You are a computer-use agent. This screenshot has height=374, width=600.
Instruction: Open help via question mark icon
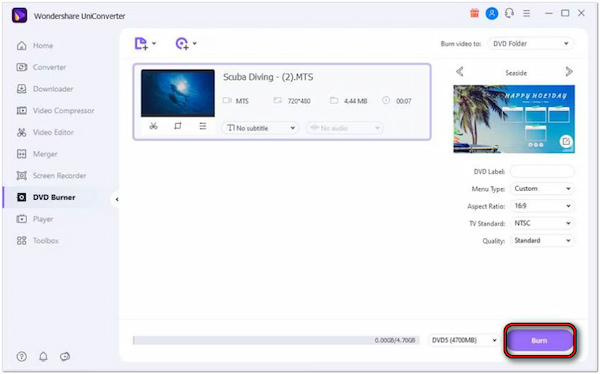[x=22, y=357]
